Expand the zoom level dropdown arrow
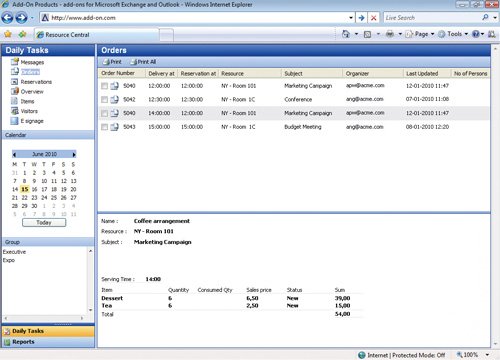This screenshot has width=500, height=360. (487, 355)
